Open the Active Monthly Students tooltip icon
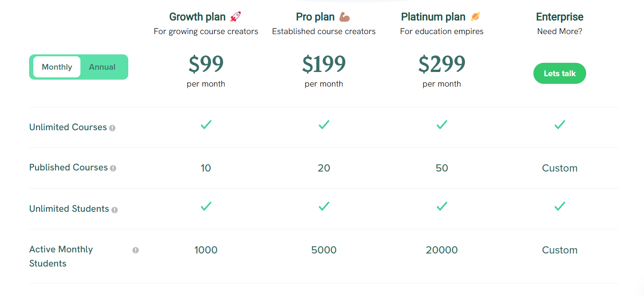Screen dimensions: 644x296 tap(136, 250)
